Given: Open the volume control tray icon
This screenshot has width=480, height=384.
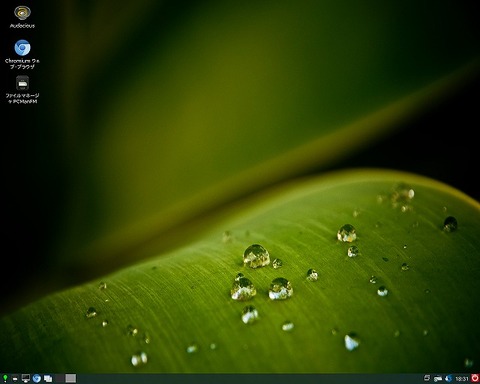Looking at the screenshot, I should (x=449, y=378).
